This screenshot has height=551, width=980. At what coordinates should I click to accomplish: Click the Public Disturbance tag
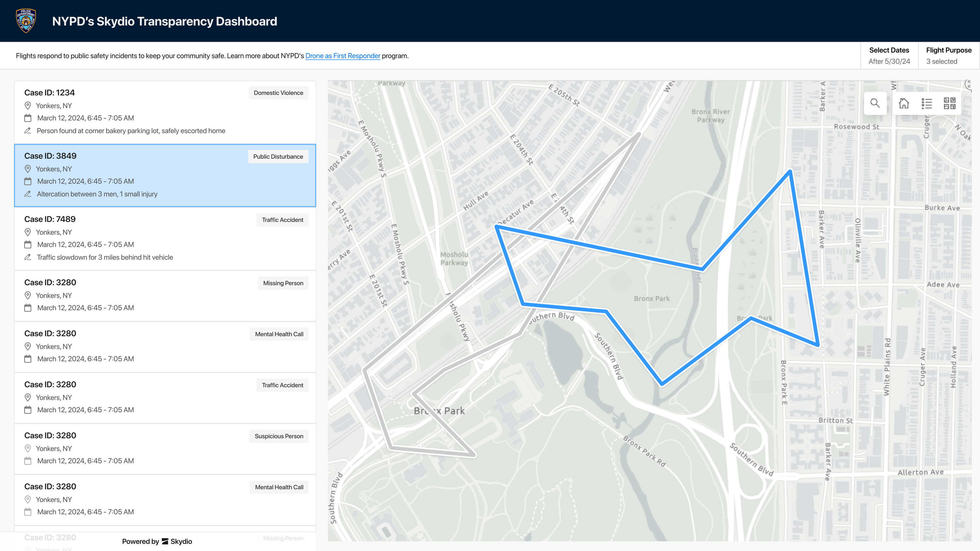click(278, 156)
